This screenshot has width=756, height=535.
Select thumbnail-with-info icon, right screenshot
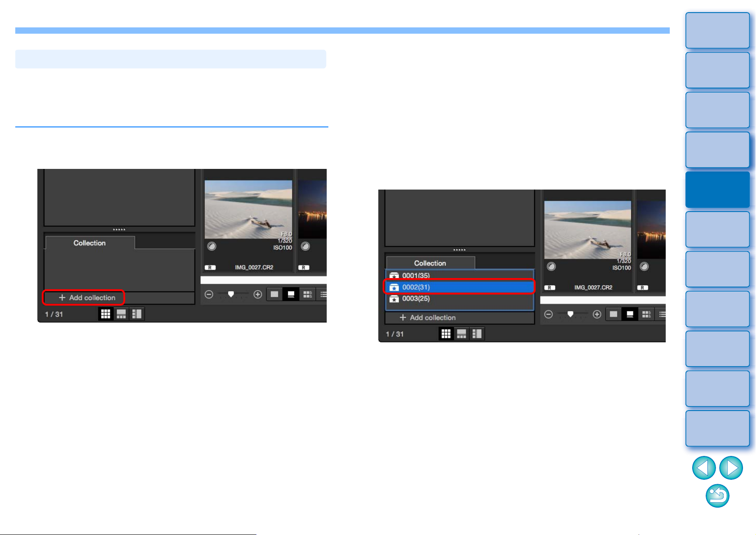[630, 314]
